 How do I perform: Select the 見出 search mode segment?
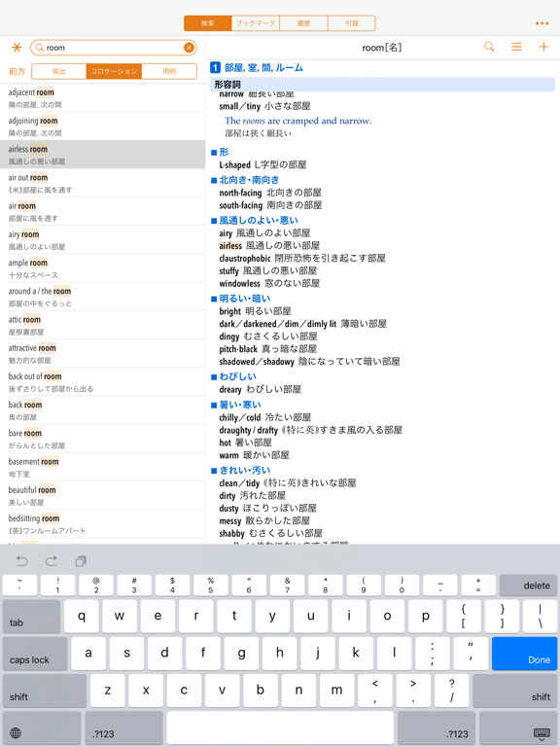point(59,71)
